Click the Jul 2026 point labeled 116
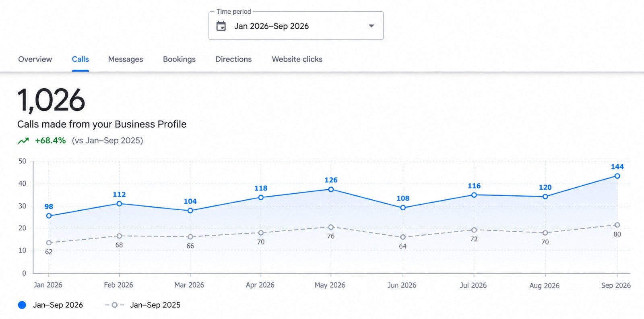Image resolution: width=644 pixels, height=319 pixels. 474,195
